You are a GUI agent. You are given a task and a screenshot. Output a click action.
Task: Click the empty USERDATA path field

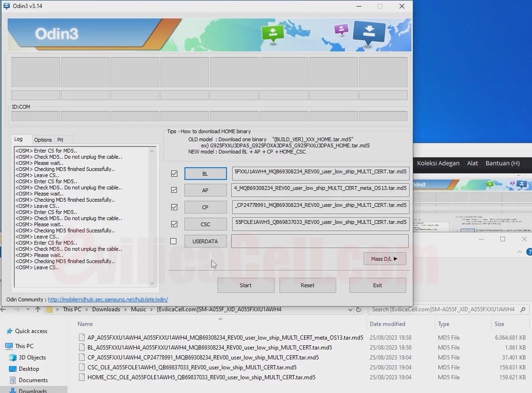(x=320, y=241)
